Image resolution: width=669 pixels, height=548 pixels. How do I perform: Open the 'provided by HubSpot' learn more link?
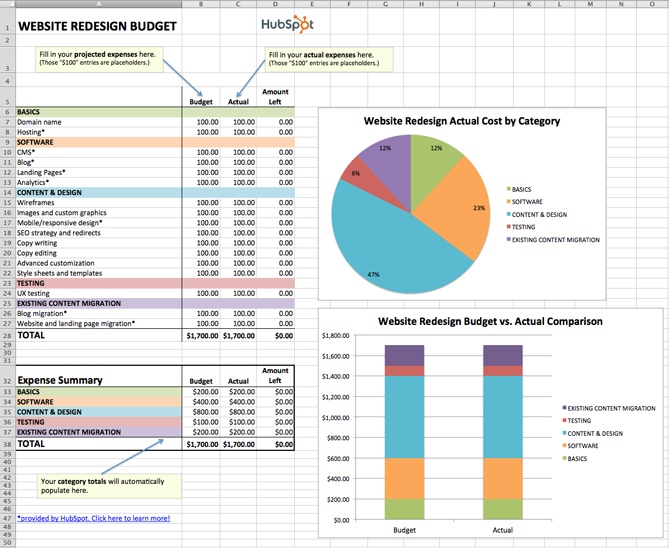tap(93, 518)
